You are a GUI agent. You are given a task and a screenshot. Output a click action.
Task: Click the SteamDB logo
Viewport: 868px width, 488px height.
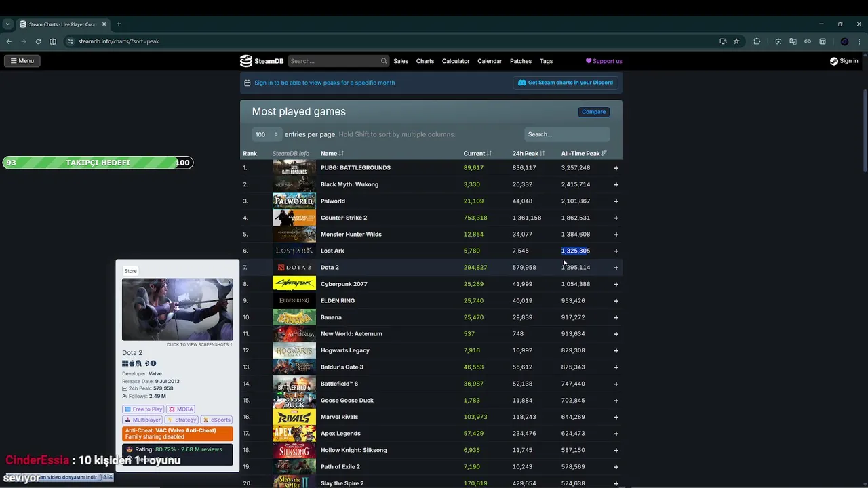(262, 61)
